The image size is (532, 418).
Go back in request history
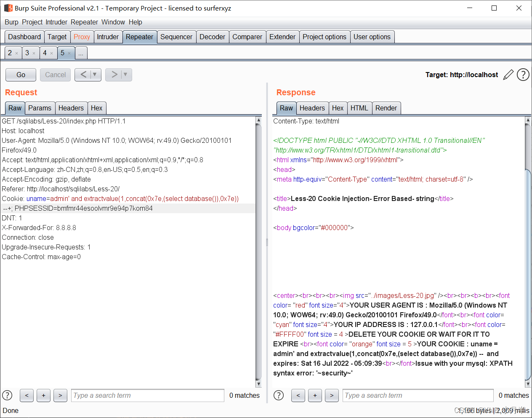[x=83, y=75]
